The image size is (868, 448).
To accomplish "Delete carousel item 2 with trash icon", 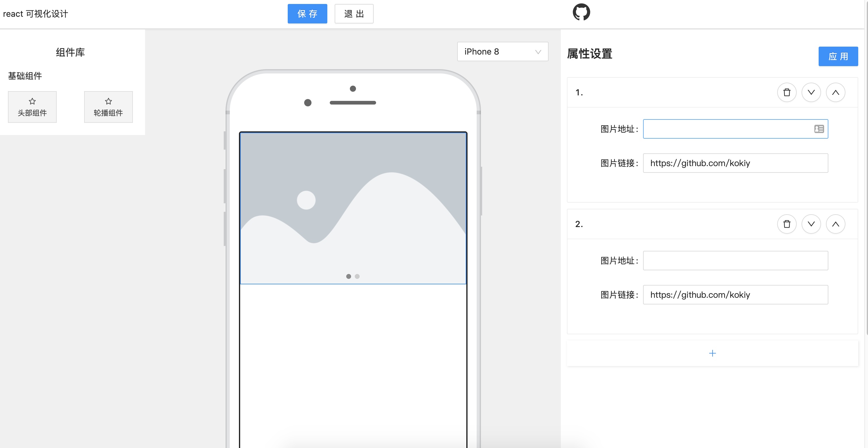I will click(x=786, y=224).
